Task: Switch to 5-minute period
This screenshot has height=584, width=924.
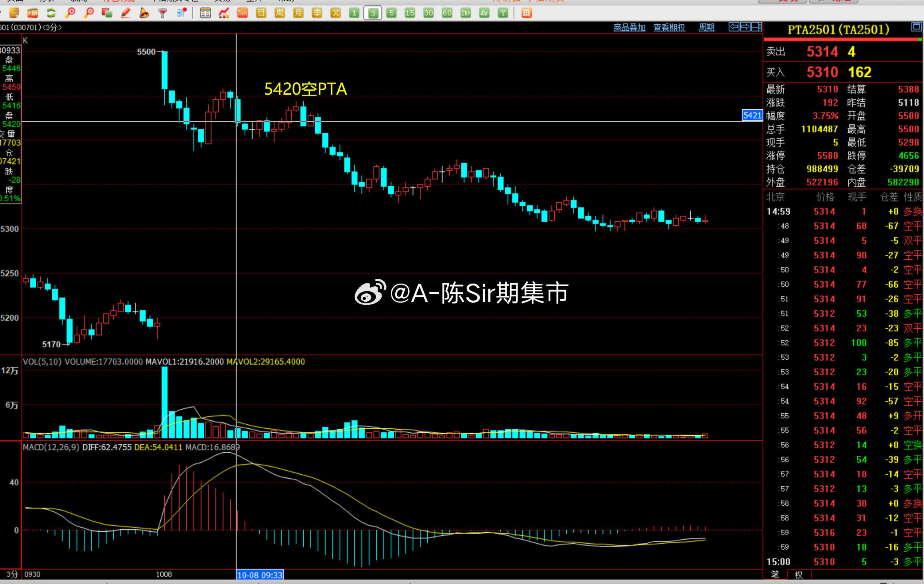Action: pyautogui.click(x=391, y=13)
